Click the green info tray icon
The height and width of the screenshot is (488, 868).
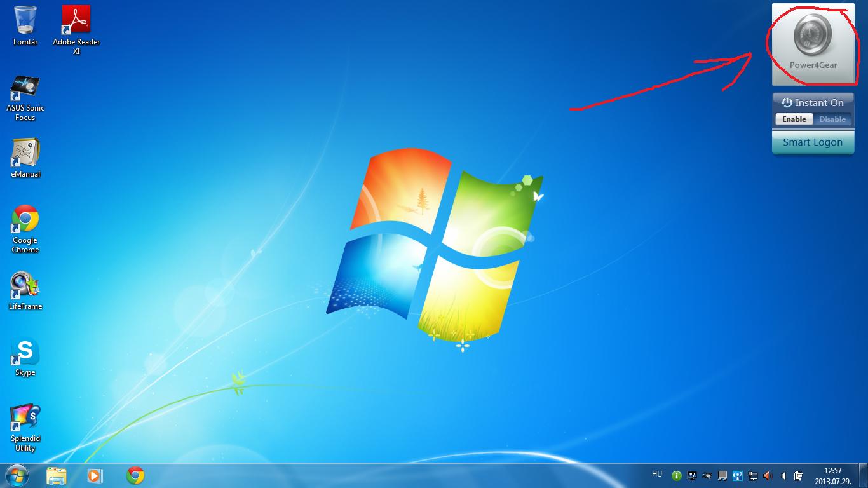click(x=676, y=476)
